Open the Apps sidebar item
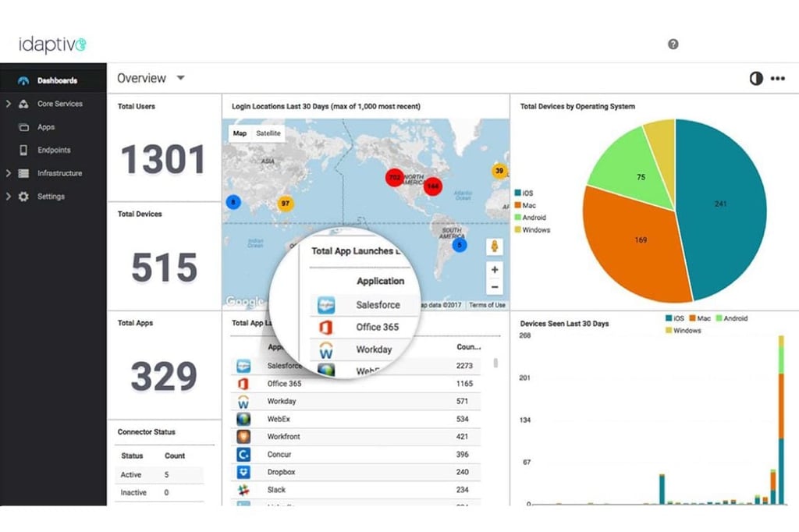 (46, 127)
